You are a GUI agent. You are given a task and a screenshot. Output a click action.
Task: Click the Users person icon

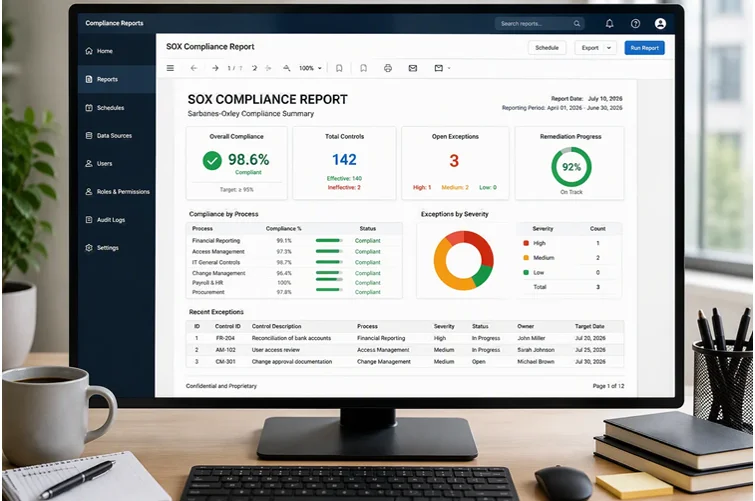pos(89,164)
